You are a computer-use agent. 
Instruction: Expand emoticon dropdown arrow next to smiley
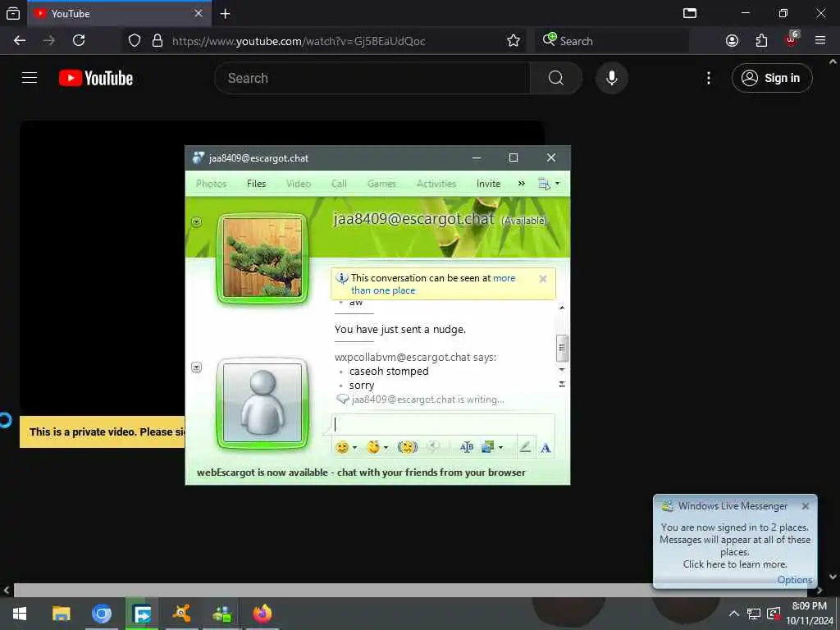coord(354,447)
